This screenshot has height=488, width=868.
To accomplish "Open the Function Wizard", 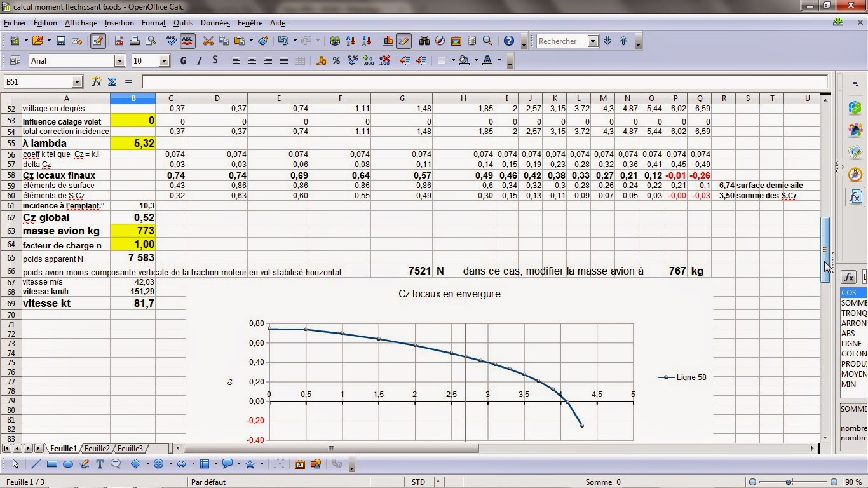I will click(97, 81).
